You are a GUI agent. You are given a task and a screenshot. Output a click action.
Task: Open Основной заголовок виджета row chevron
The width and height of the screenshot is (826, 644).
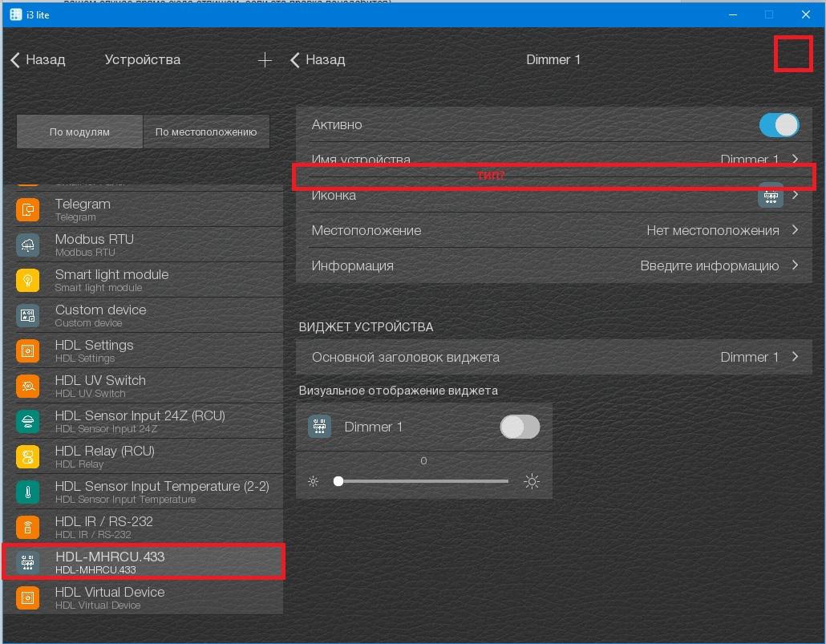795,357
